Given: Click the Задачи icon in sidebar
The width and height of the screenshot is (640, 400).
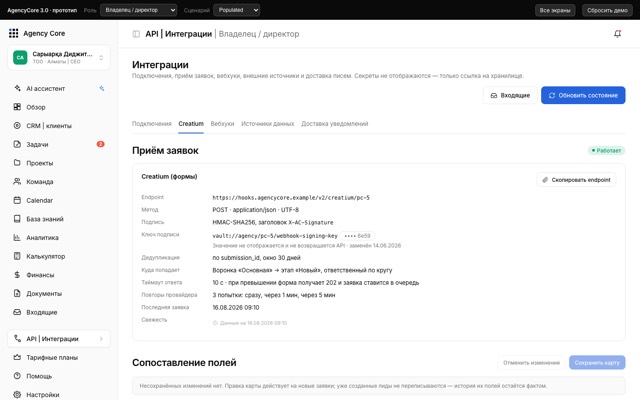Looking at the screenshot, I should [17, 144].
